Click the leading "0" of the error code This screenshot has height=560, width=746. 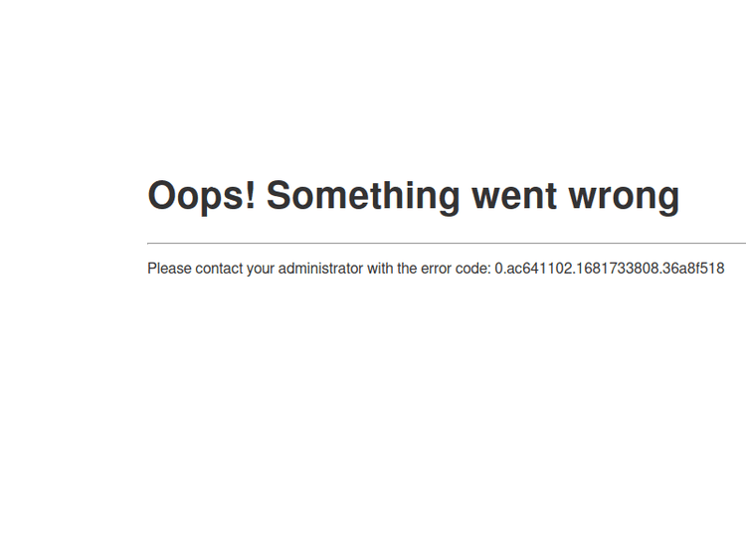pos(498,269)
